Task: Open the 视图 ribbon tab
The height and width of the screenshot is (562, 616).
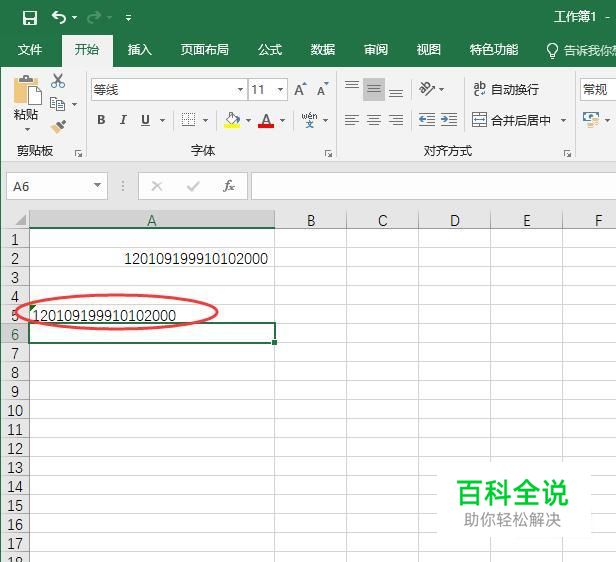Action: [x=429, y=50]
